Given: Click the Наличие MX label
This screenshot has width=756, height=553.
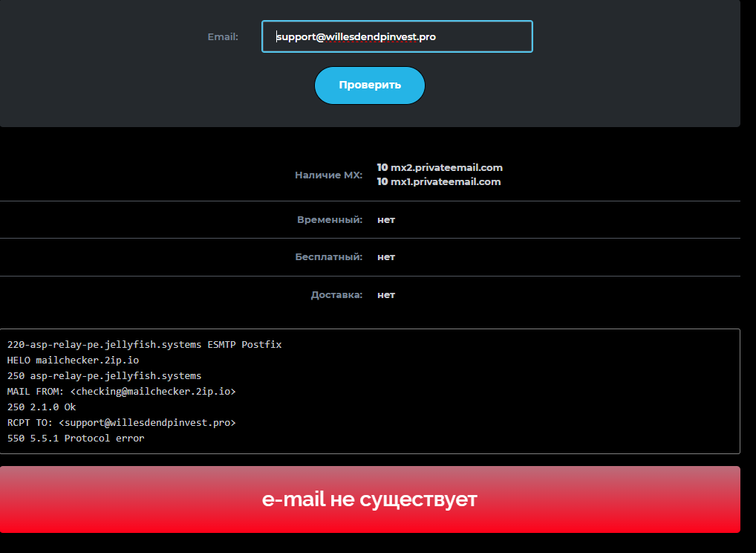Looking at the screenshot, I should [x=328, y=175].
